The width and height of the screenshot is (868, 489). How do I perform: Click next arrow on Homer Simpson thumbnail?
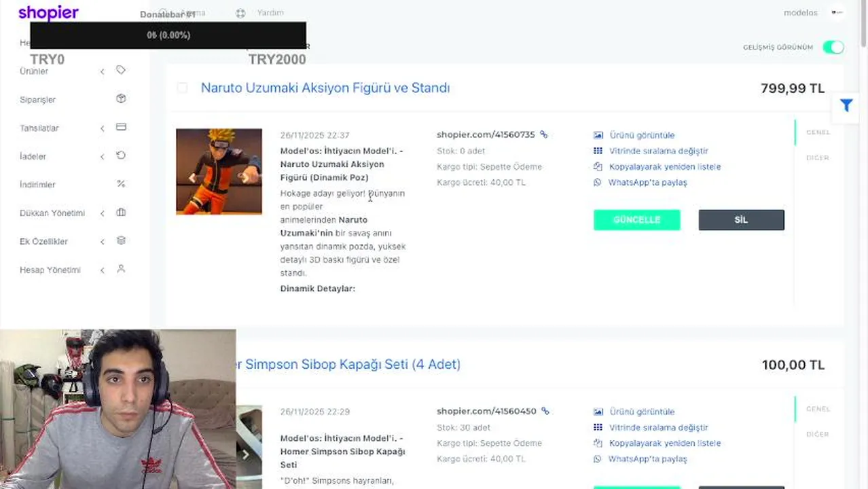coord(246,454)
